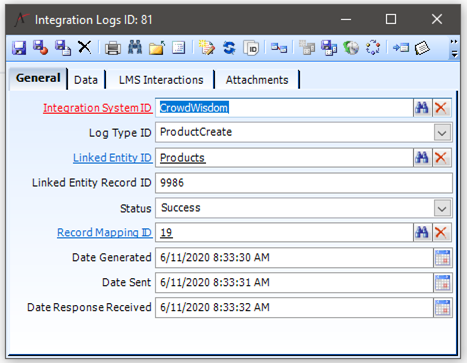467x363 pixels.
Task: Click the grayed-out stacked windows icon
Action: pos(307,48)
